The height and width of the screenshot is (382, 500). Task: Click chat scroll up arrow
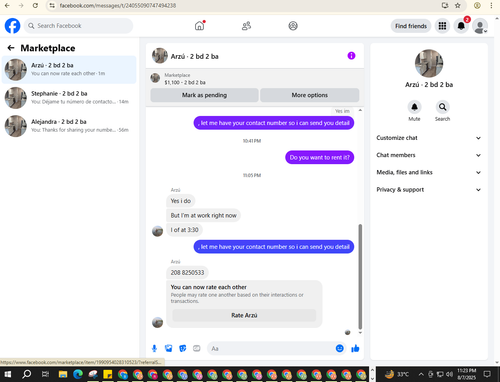360,110
